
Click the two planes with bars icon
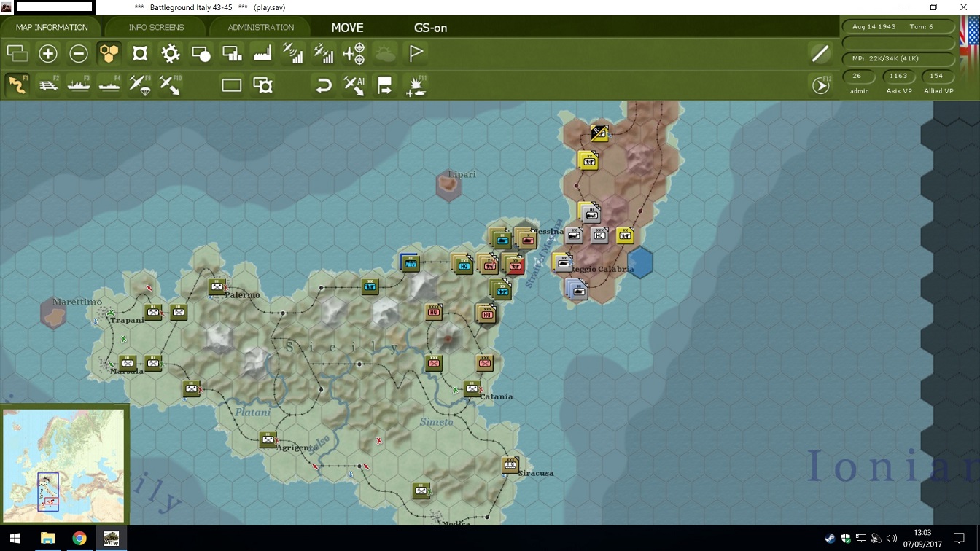tap(324, 53)
